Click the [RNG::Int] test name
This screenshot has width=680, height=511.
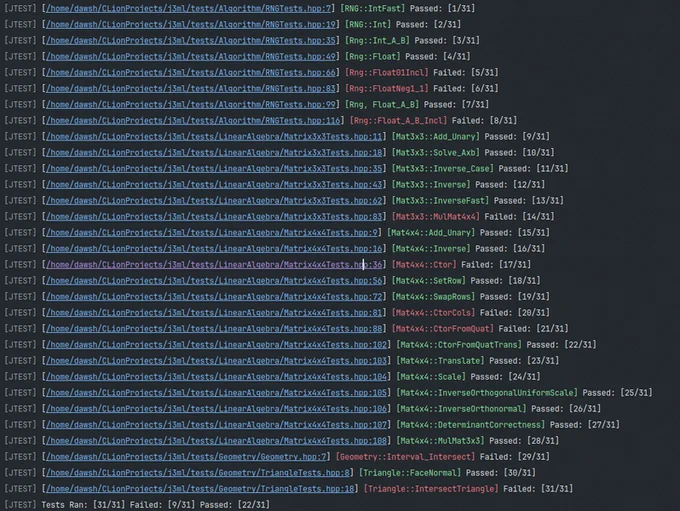pos(368,24)
